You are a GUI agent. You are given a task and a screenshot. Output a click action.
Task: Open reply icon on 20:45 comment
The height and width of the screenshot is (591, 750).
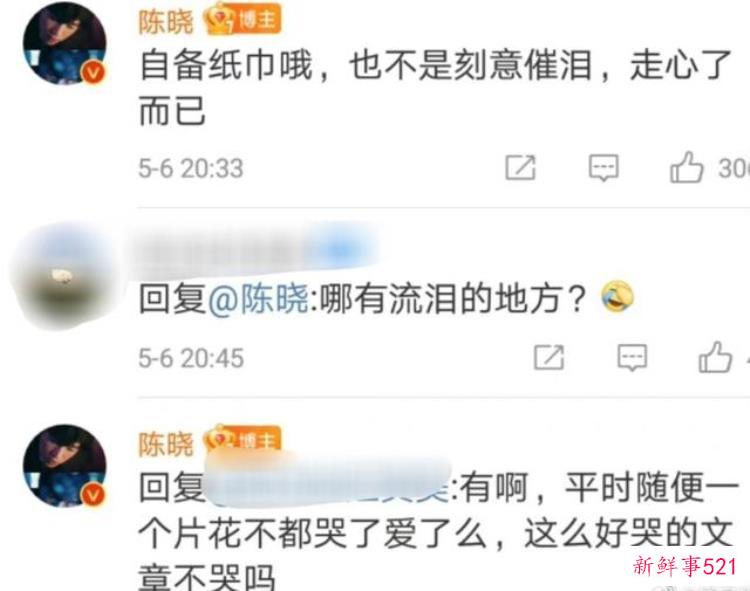[632, 357]
